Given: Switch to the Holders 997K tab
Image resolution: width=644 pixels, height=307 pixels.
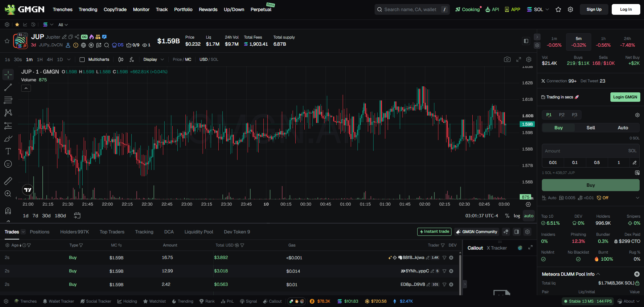Looking at the screenshot, I should pyautogui.click(x=75, y=232).
